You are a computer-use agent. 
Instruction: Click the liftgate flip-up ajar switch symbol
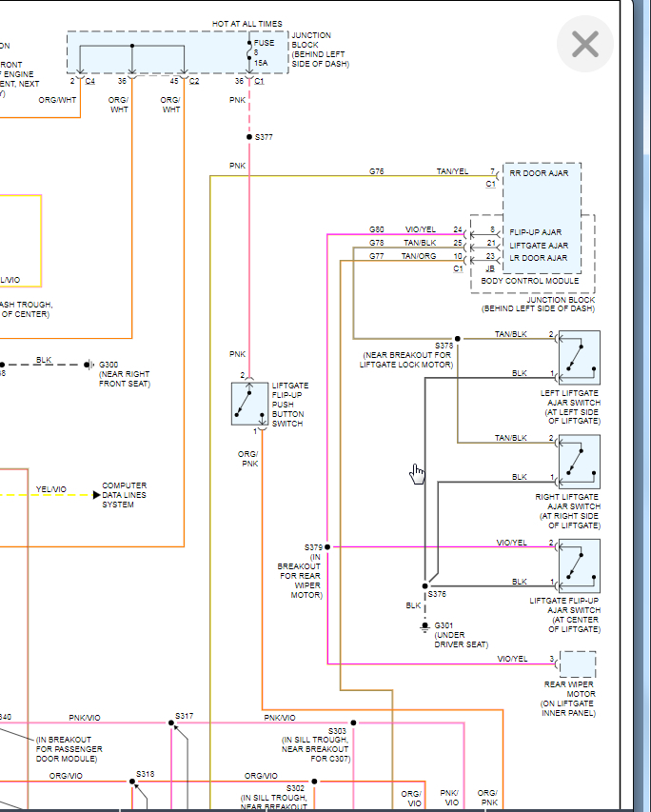click(579, 565)
